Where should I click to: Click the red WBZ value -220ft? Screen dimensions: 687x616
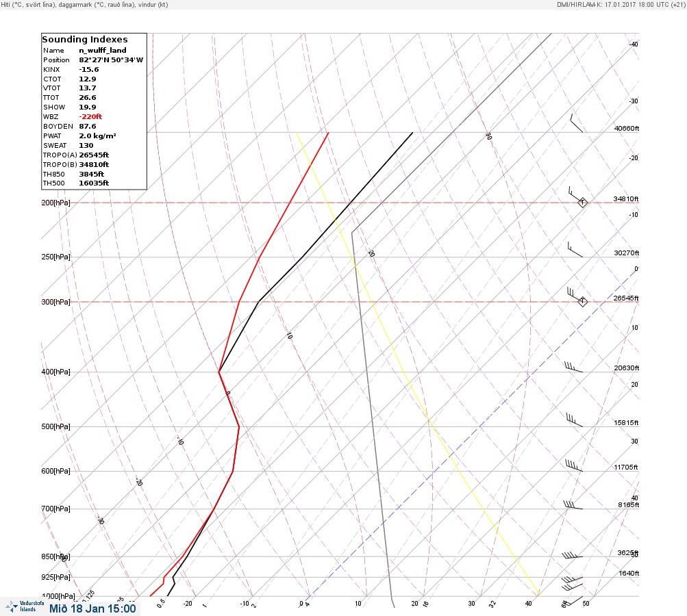pos(90,117)
